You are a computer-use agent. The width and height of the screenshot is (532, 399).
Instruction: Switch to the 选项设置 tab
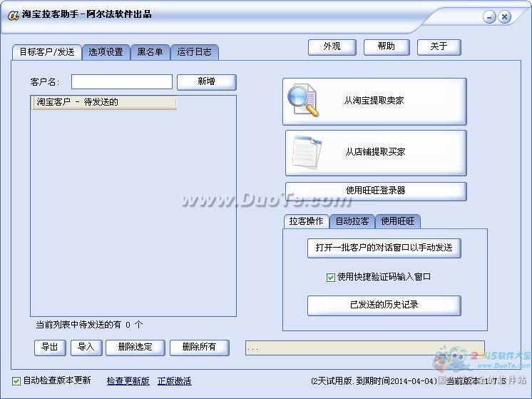(x=106, y=52)
